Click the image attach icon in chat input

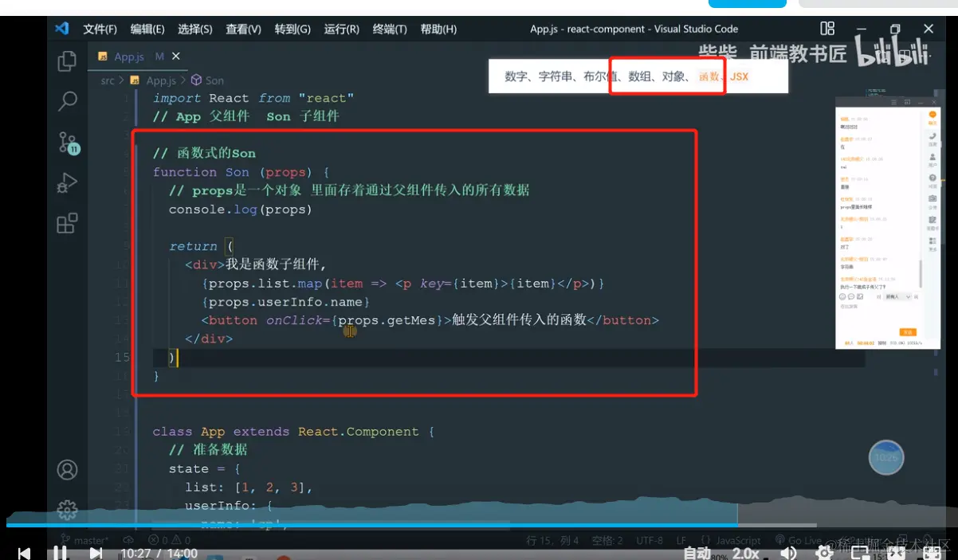pos(860,296)
